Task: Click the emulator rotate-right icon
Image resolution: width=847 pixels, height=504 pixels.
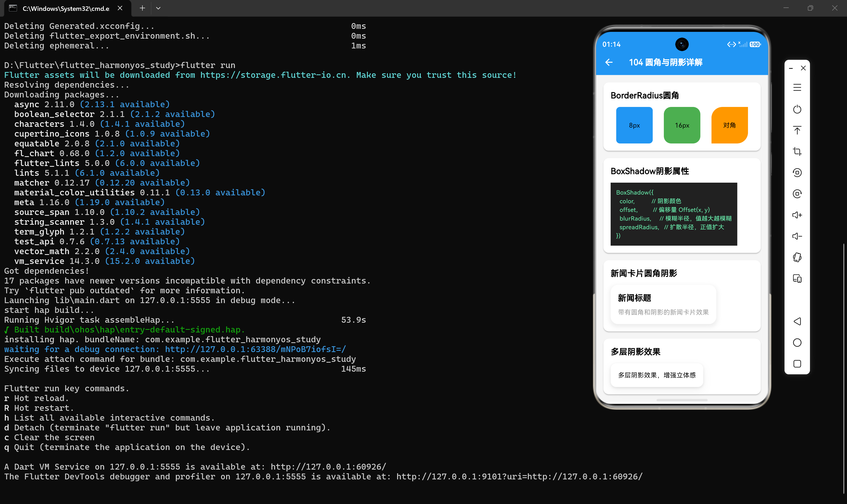Action: 797,193
